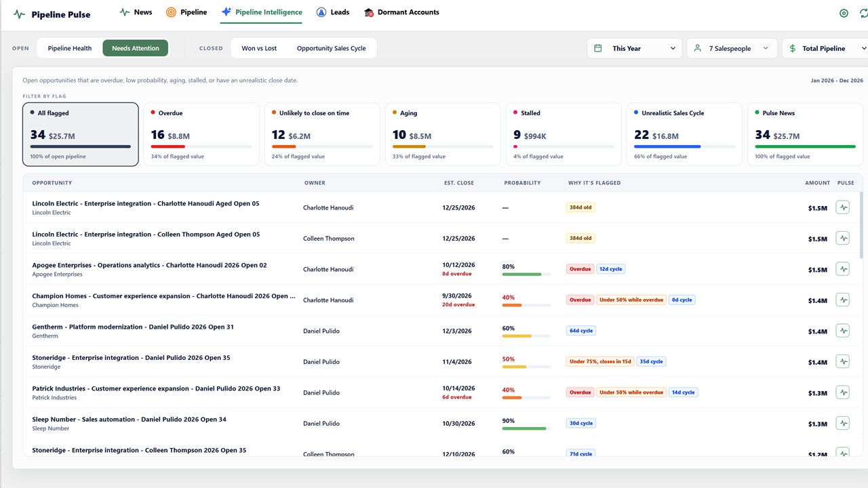The image size is (868, 488).
Task: Expand the 7 Salespeople dropdown
Action: click(x=732, y=48)
